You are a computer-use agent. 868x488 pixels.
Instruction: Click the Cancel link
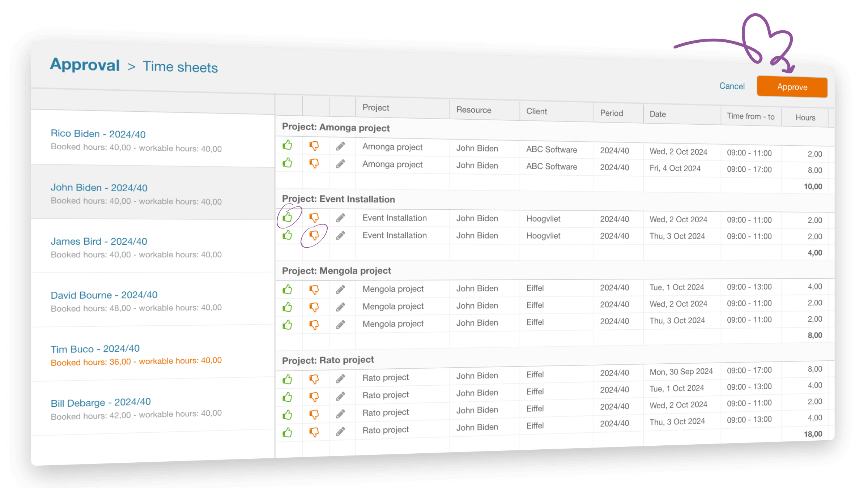coord(732,86)
